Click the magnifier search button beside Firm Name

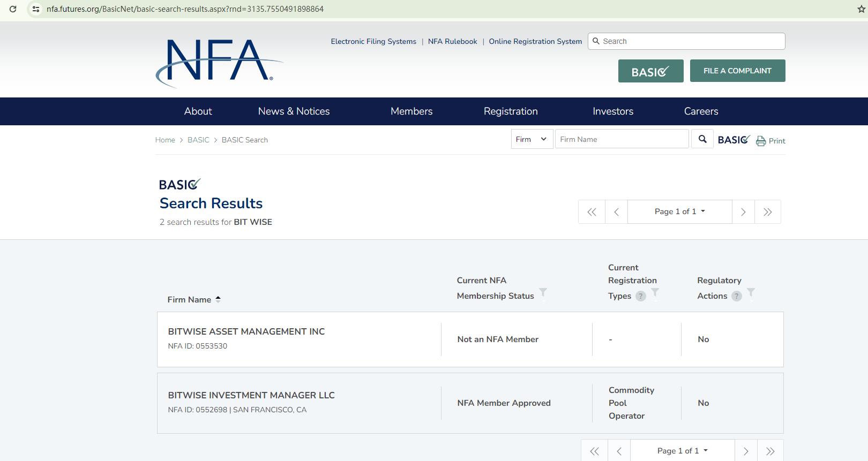[x=702, y=139]
